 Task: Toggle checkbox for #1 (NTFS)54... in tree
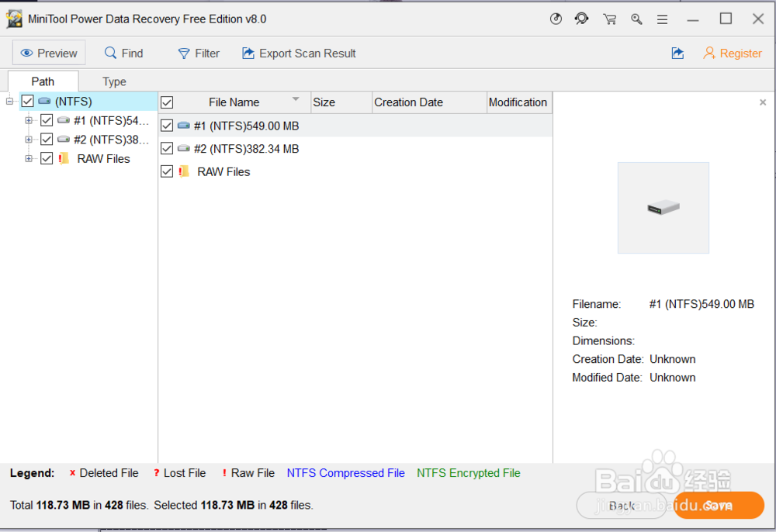tap(47, 120)
